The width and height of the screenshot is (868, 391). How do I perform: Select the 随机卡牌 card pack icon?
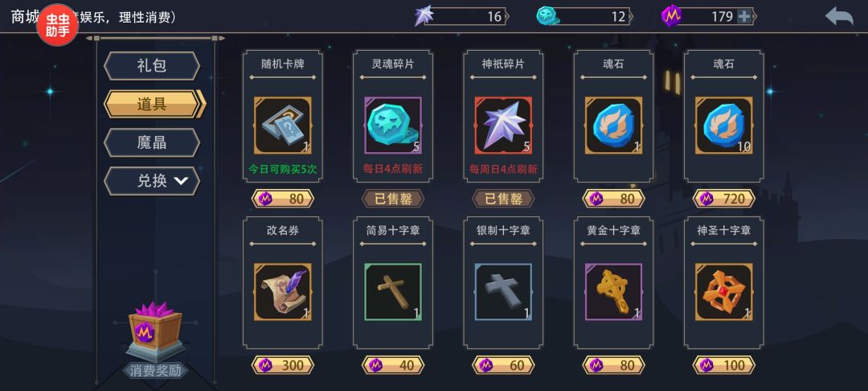click(282, 126)
